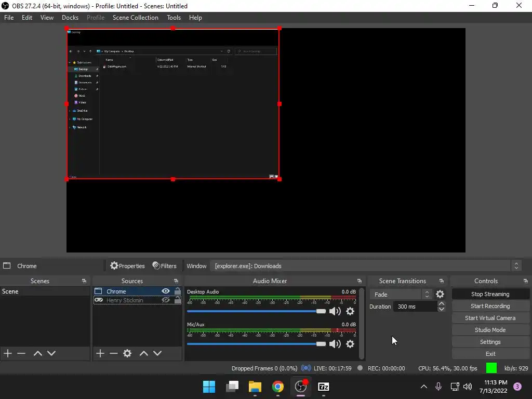Adjust Desktop Audio volume slider
532x399 pixels.
click(x=256, y=311)
